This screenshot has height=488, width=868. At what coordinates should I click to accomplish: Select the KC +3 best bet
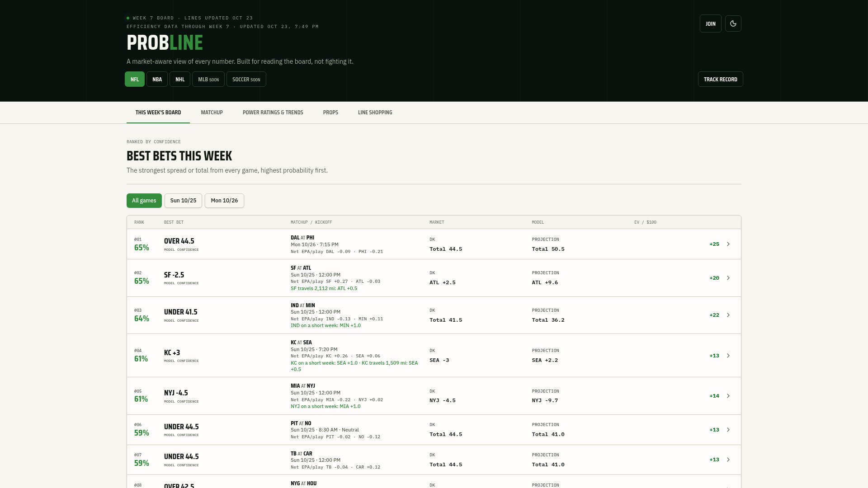click(172, 352)
